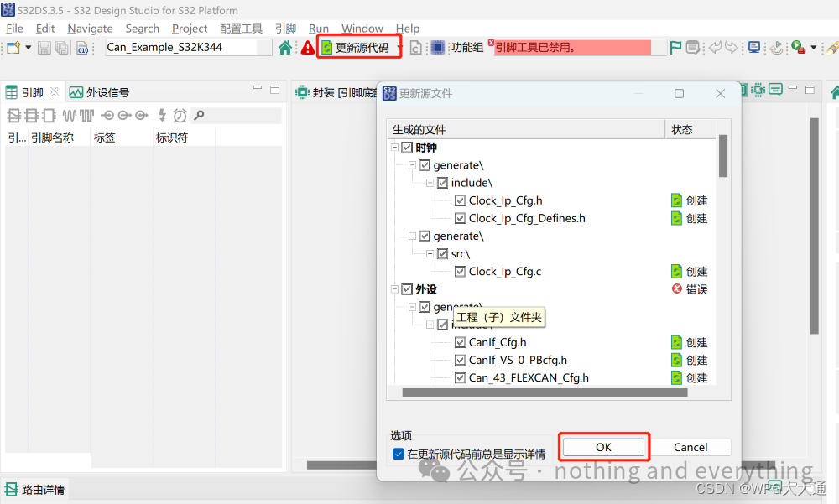Click the blue monitor icon in the toolbar

(754, 48)
